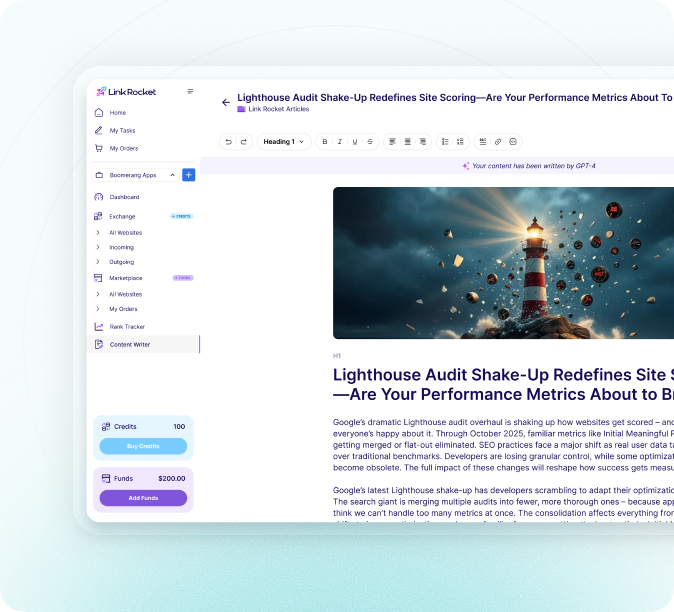Click the Marketplace storefront icon

pyautogui.click(x=98, y=278)
